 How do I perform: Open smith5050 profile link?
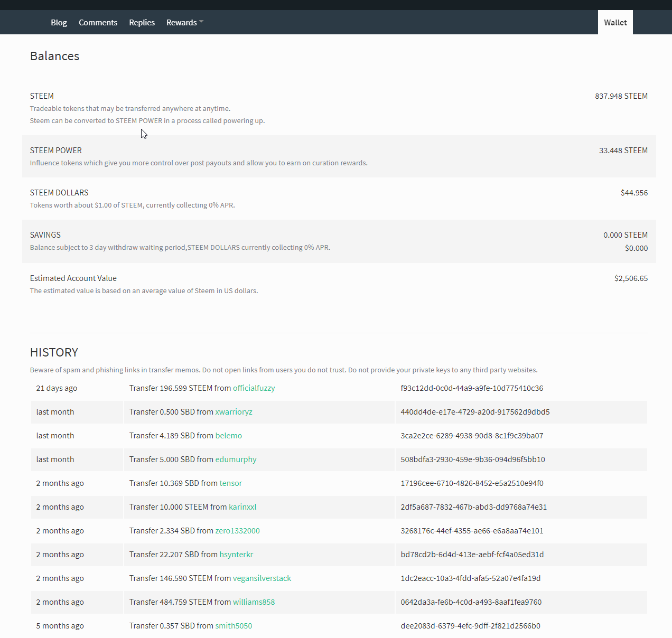pos(234,626)
